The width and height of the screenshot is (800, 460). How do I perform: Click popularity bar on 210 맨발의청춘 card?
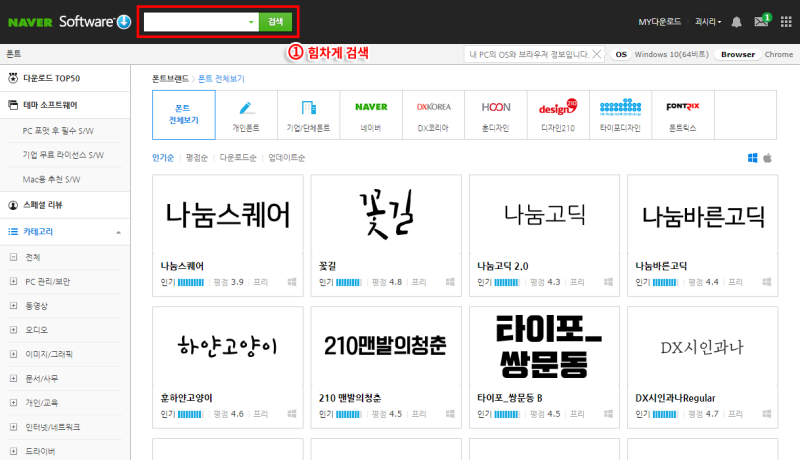pos(349,414)
